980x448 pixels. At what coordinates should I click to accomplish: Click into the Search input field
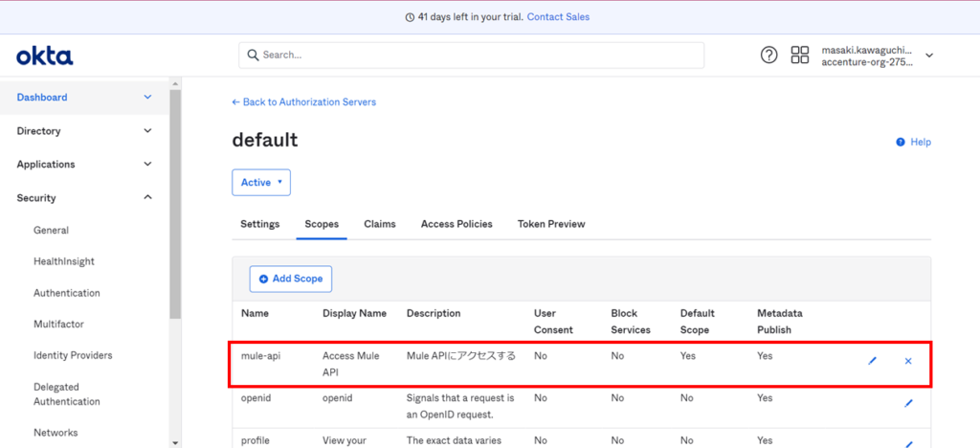(471, 56)
